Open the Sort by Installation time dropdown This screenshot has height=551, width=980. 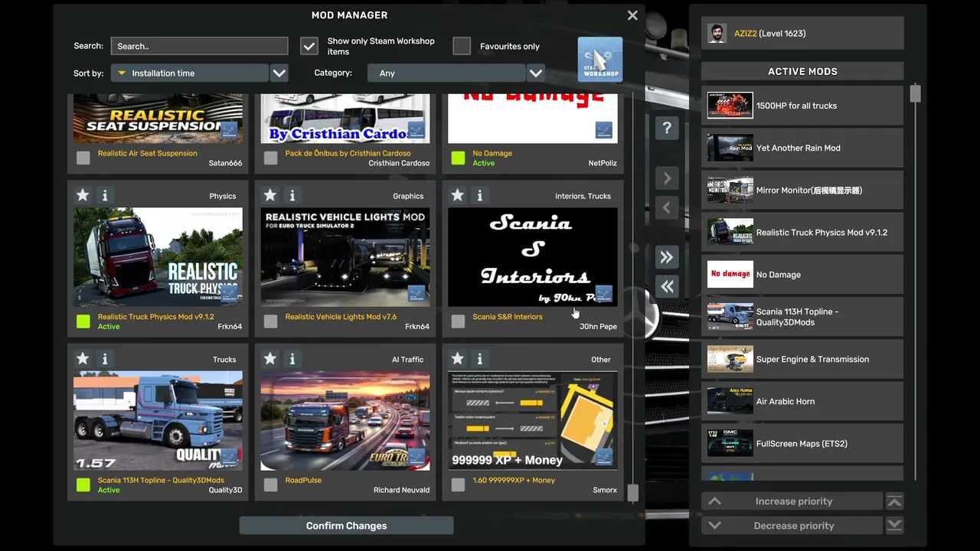click(190, 73)
